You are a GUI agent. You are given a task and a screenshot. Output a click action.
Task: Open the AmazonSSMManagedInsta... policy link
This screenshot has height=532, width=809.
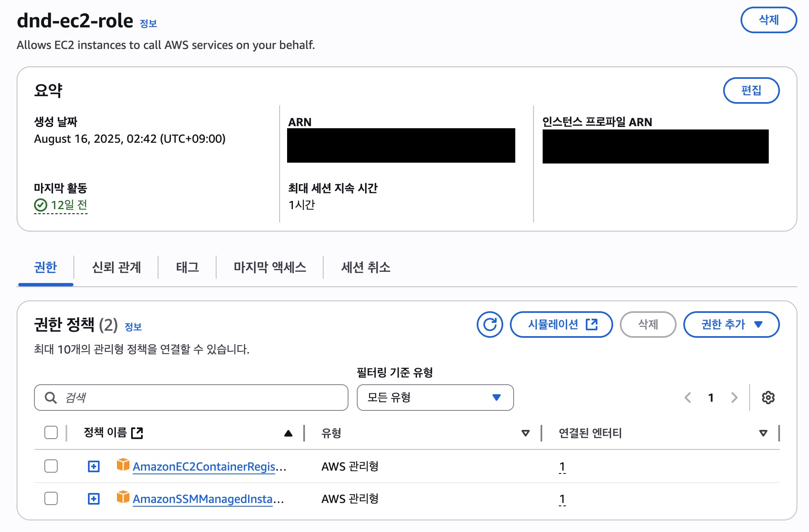(203, 499)
